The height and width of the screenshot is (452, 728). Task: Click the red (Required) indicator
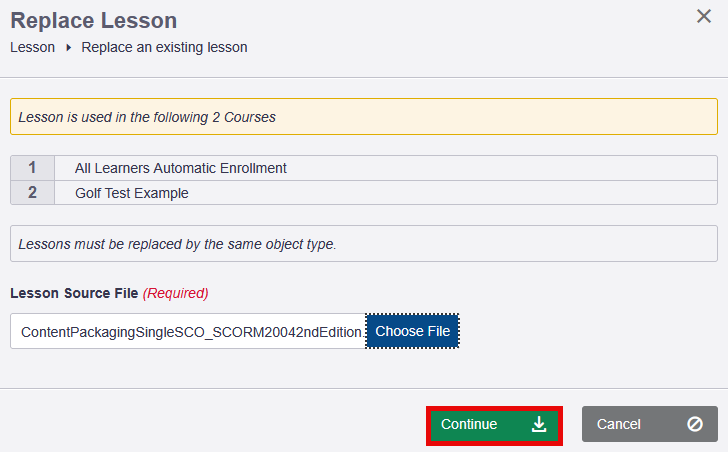pos(176,293)
